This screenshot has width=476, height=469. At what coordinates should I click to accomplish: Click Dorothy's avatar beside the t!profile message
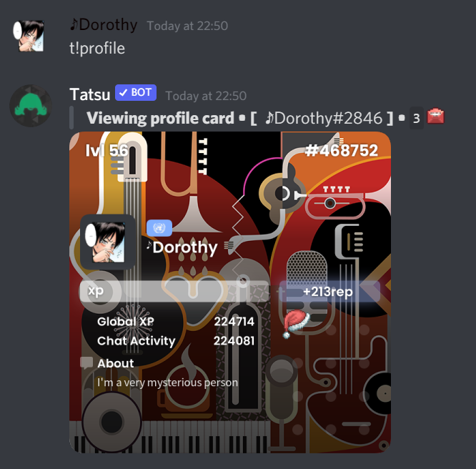pyautogui.click(x=29, y=36)
